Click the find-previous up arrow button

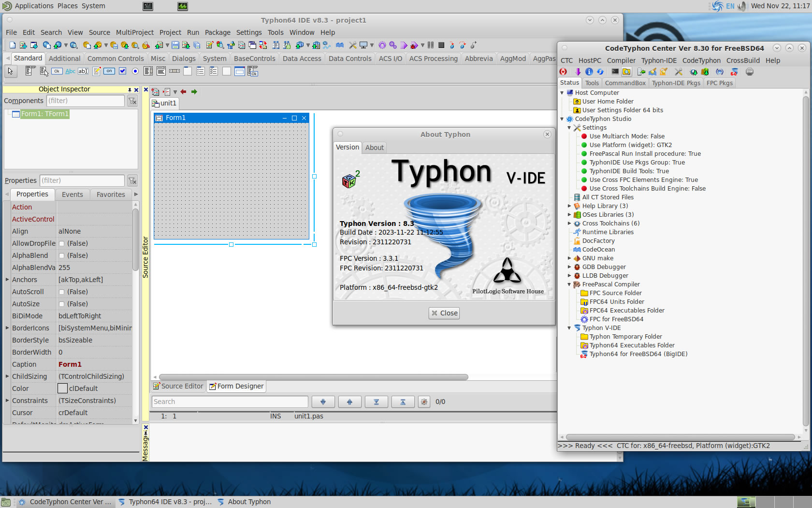349,402
